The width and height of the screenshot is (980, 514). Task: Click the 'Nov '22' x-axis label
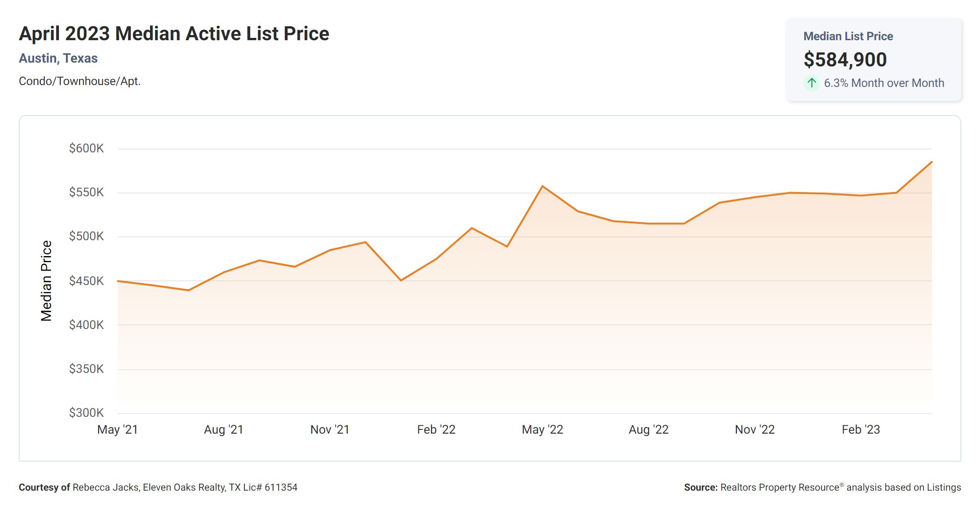pos(755,429)
